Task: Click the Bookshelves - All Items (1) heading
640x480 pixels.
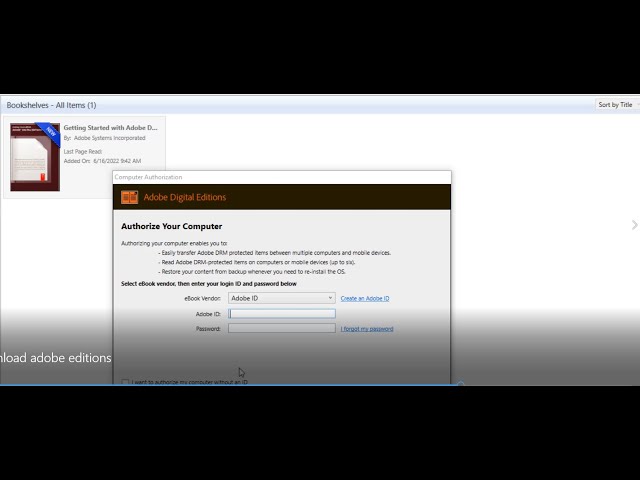Action: [x=51, y=105]
